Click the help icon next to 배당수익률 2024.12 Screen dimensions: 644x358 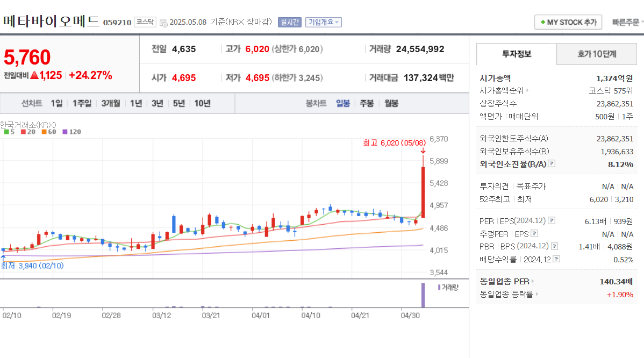tap(556, 259)
